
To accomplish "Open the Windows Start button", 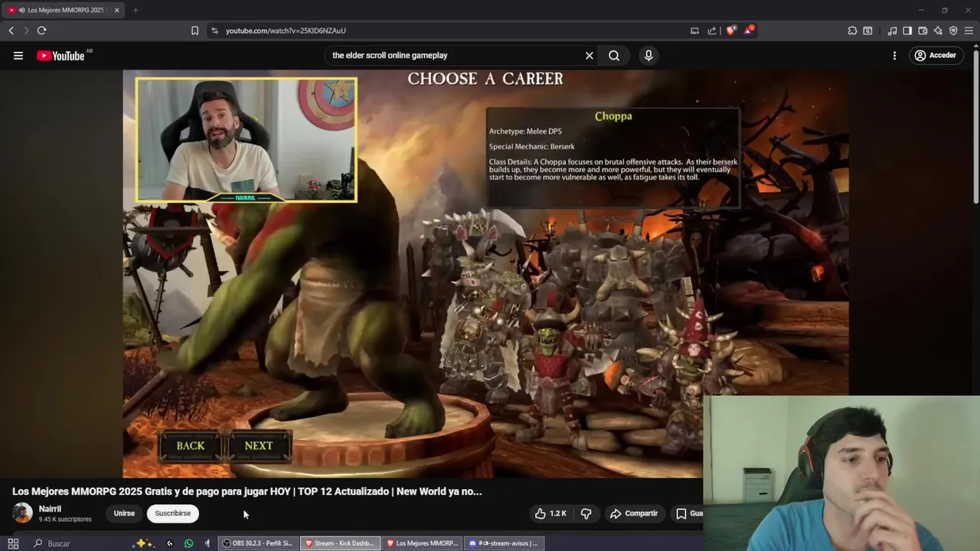I will click(13, 543).
